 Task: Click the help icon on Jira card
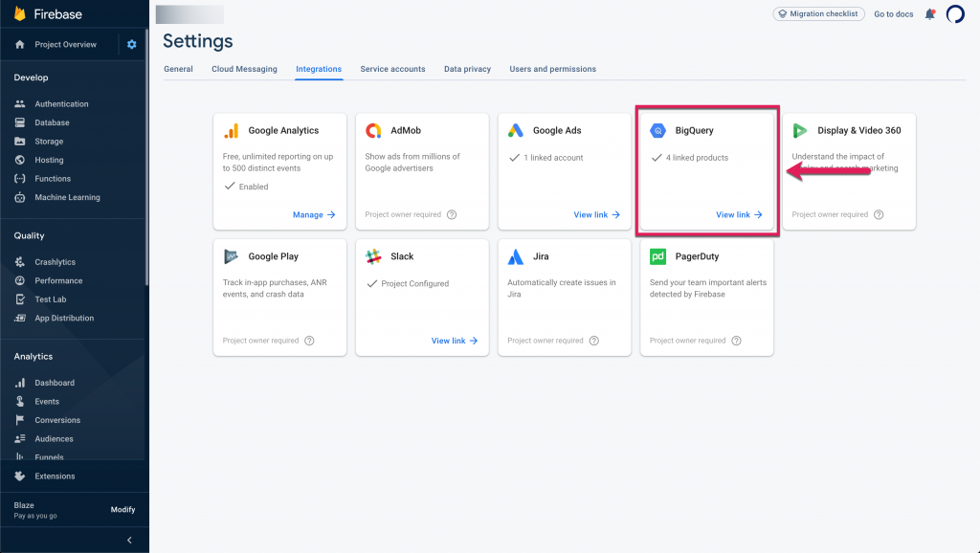click(x=593, y=341)
